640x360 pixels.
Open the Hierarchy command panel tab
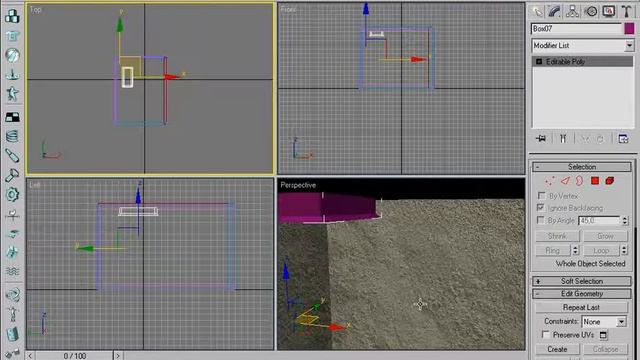573,11
